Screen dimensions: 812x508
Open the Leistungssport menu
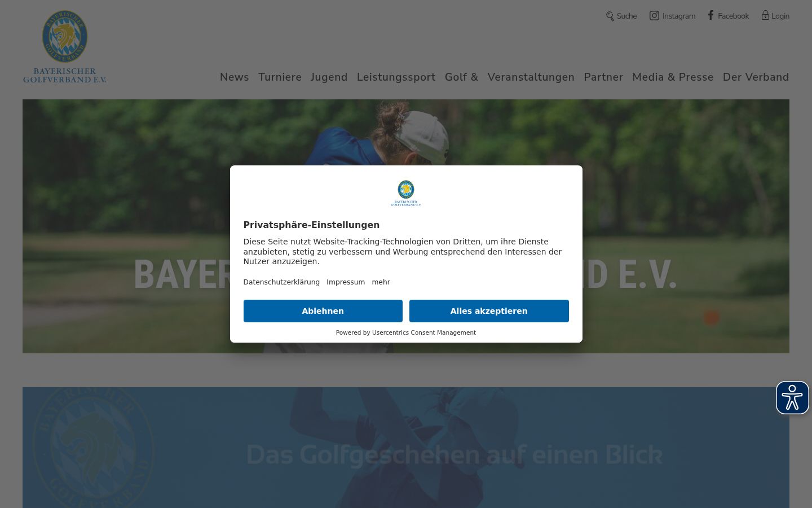pyautogui.click(x=396, y=77)
